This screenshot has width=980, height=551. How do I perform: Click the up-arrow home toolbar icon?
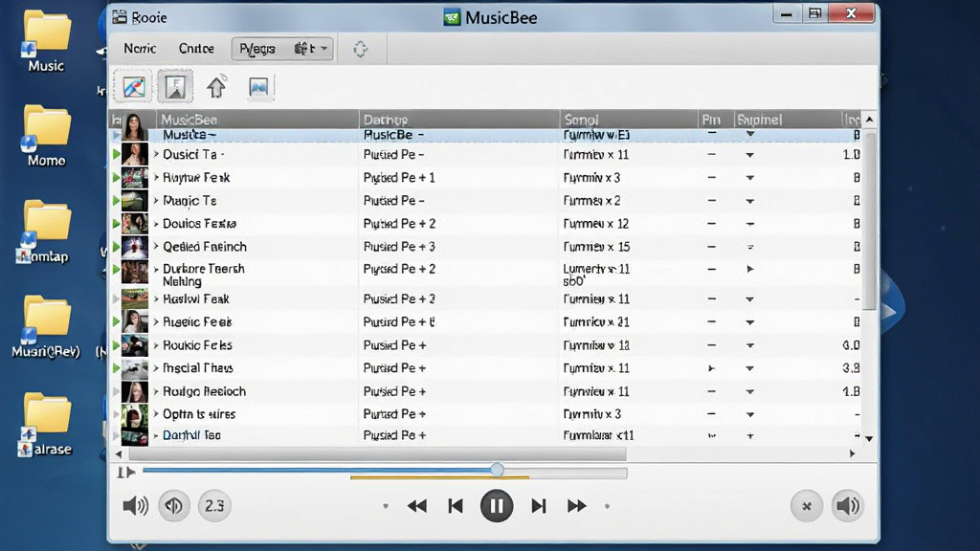[216, 87]
